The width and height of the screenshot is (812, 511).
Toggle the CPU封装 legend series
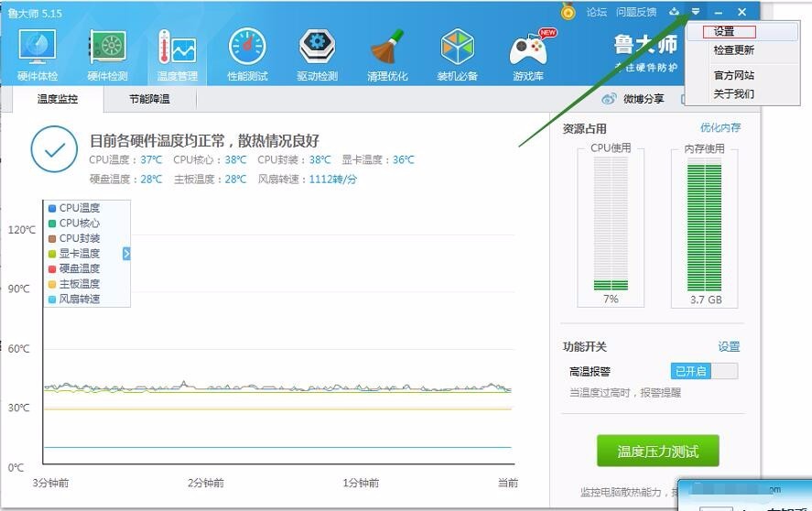(x=74, y=238)
